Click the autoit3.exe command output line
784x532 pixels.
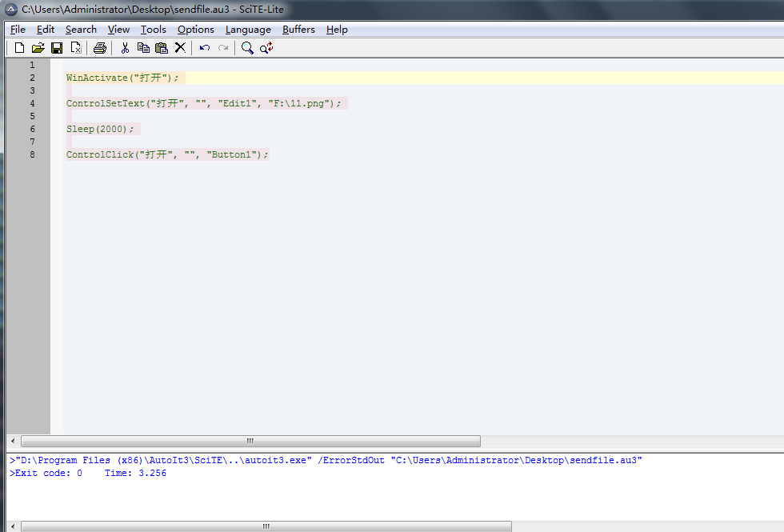[326, 460]
